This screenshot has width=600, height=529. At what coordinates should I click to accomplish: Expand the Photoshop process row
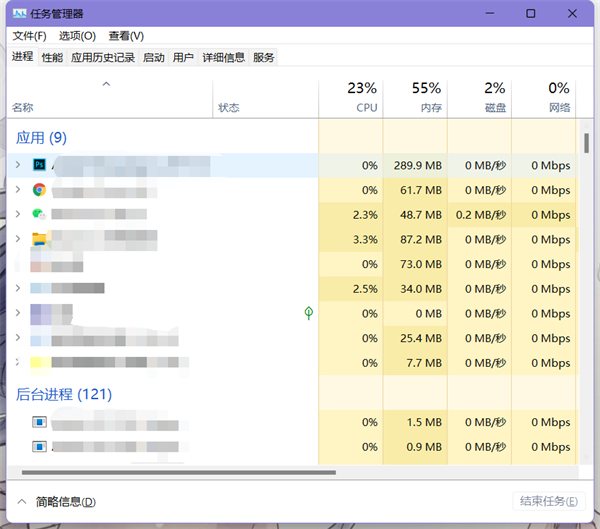18,165
